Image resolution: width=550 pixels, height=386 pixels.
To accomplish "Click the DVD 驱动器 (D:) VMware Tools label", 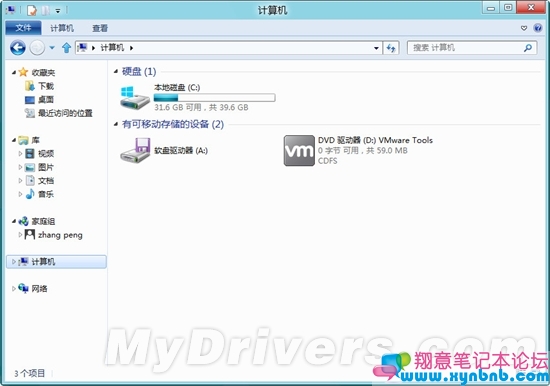I will pyautogui.click(x=375, y=140).
